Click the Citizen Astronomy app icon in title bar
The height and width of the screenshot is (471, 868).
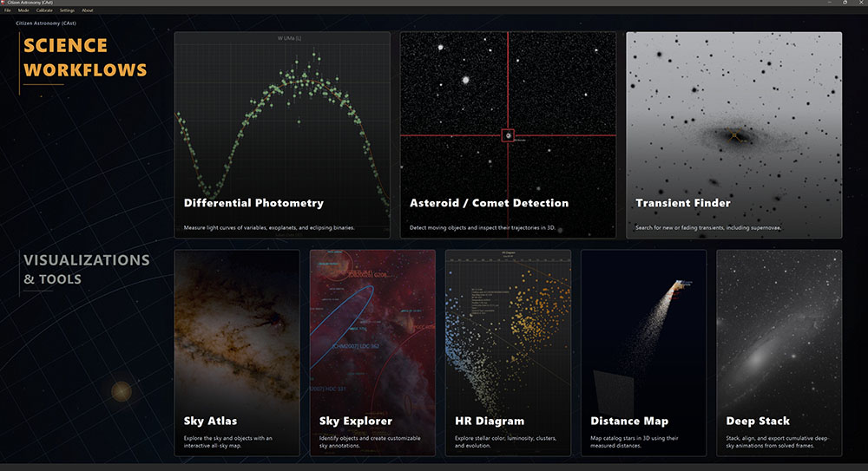click(3, 3)
